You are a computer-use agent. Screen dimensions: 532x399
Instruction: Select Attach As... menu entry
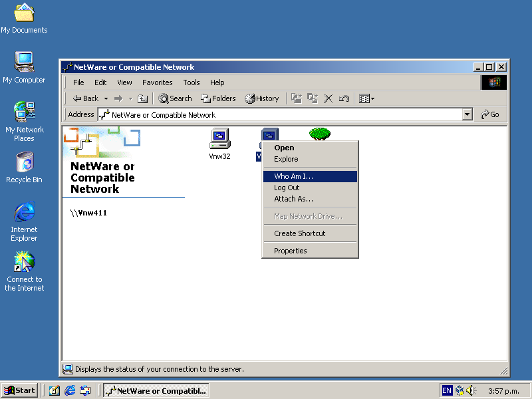coord(310,199)
